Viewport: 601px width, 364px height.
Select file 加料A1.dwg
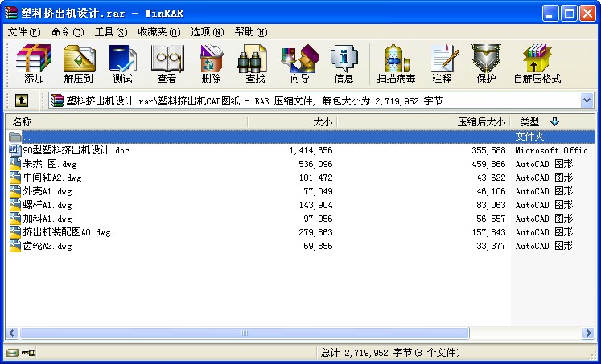click(x=47, y=219)
